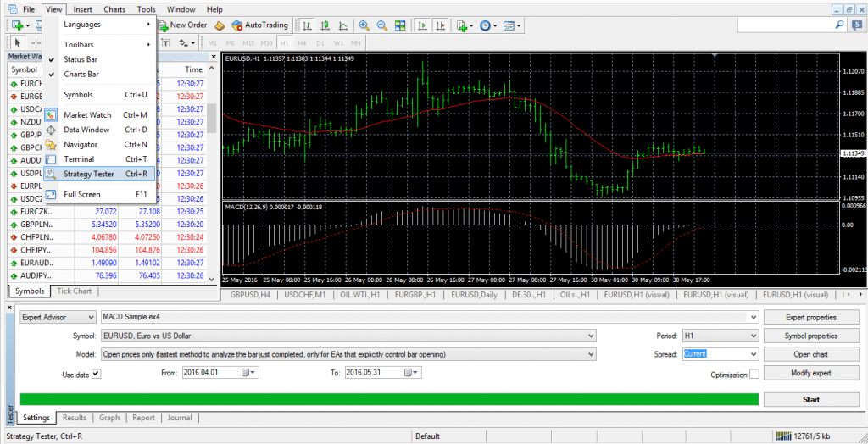Click the Expert properties button
This screenshot has height=444, width=868.
810,317
